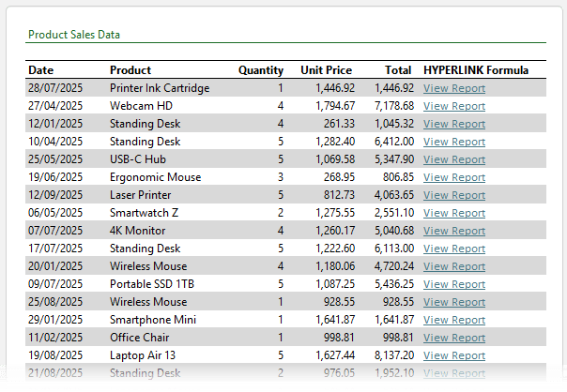Select the unit price 812.73
567x392 pixels.
(x=339, y=195)
